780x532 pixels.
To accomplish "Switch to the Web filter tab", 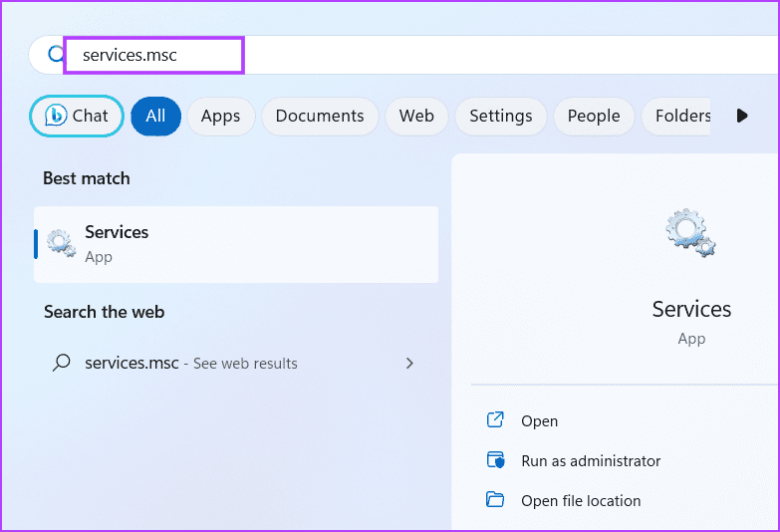I will pos(416,116).
